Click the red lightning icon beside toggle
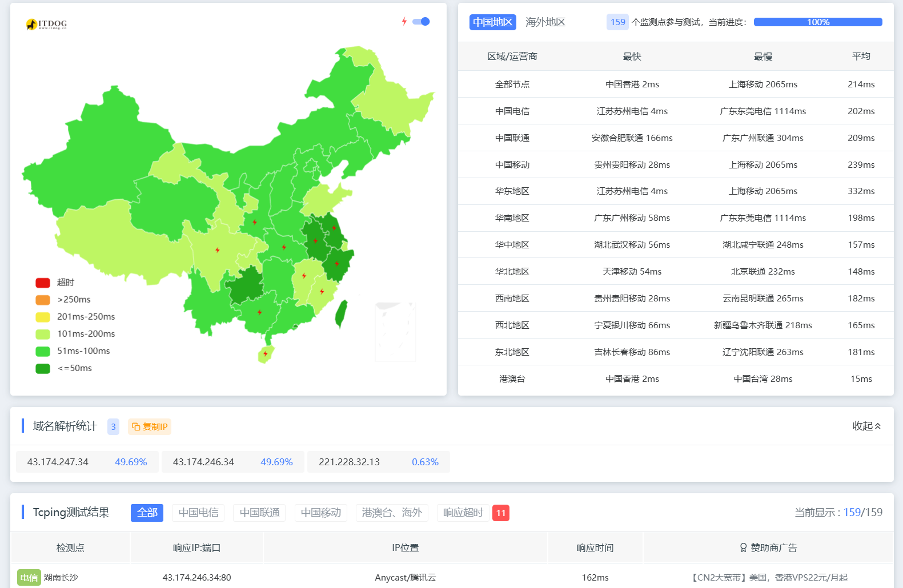 pyautogui.click(x=404, y=22)
